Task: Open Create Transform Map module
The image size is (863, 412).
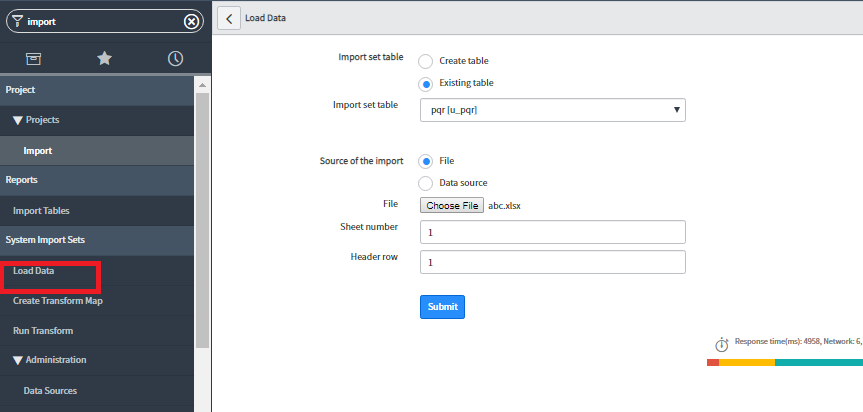Action: 57,301
